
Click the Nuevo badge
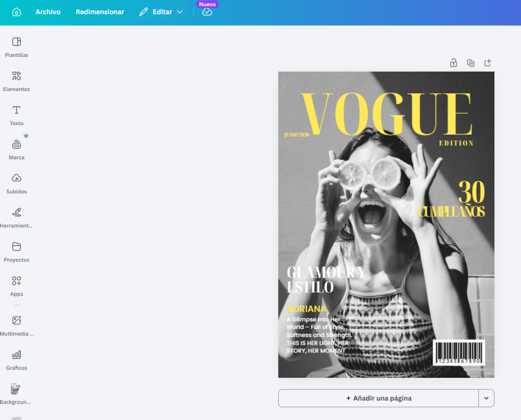point(208,4)
